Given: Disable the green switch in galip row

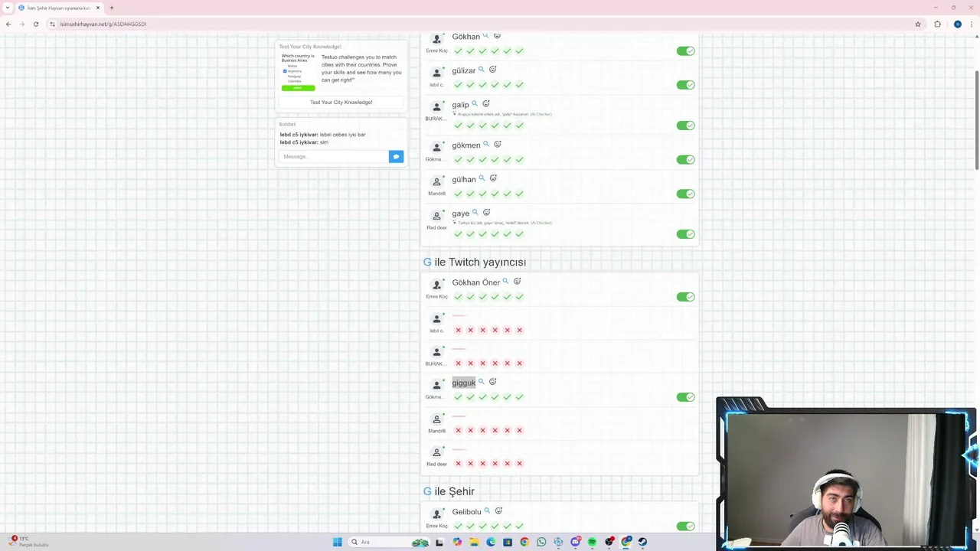Looking at the screenshot, I should (685, 126).
